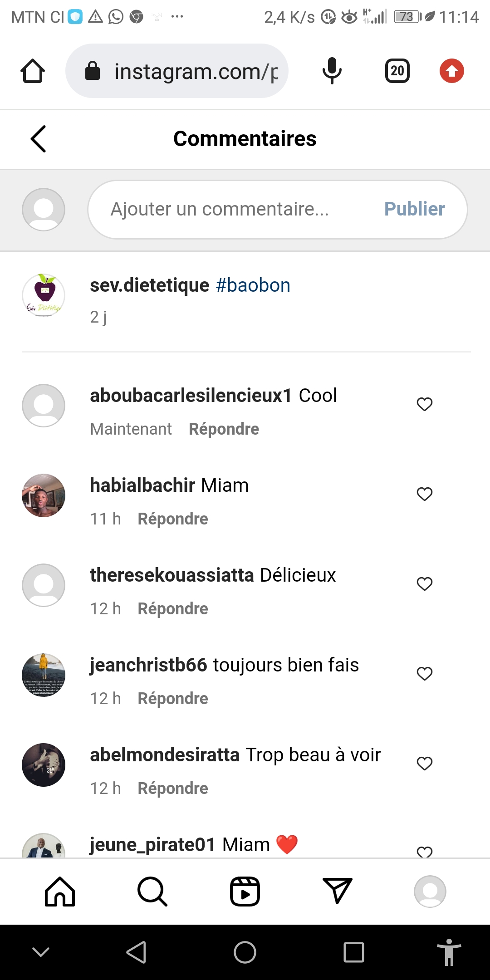Hide navigation bar with down chevron
490x980 pixels.
pyautogui.click(x=41, y=952)
